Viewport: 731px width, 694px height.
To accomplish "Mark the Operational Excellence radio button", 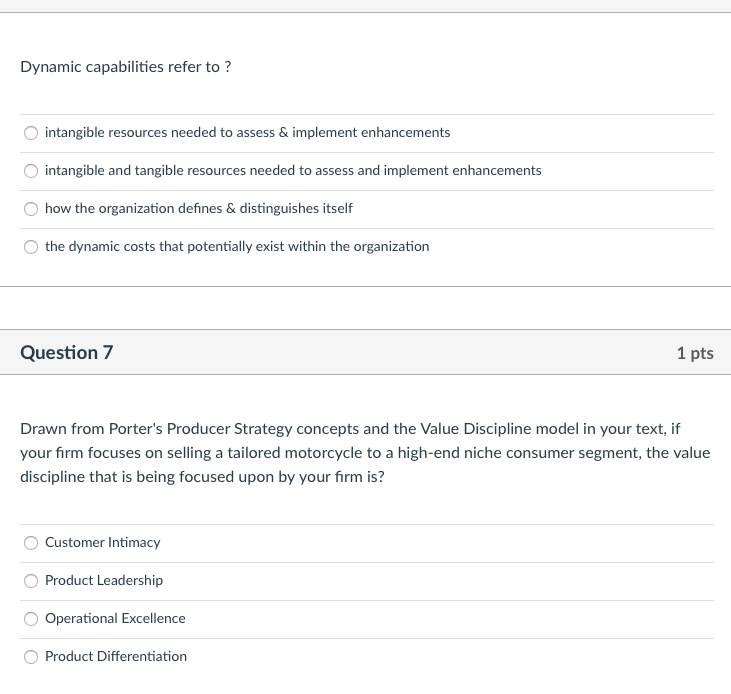I will (32, 619).
